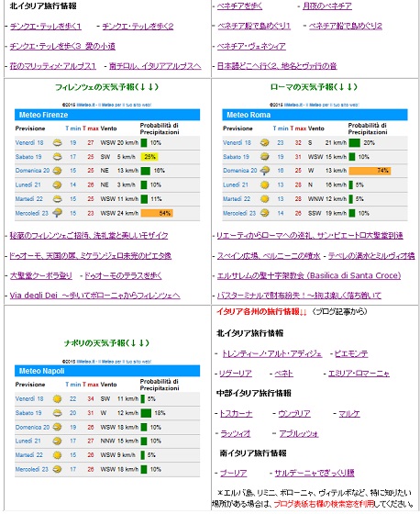Click Firenze Venerdì 18 weather icon
Screen dimensions: 420x514
pyautogui.click(x=58, y=142)
